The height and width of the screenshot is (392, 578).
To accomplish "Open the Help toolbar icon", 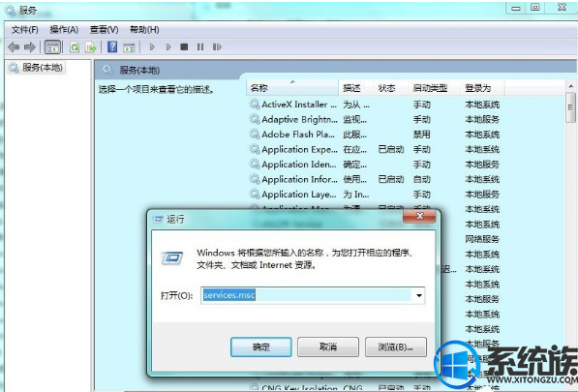I will pos(112,46).
